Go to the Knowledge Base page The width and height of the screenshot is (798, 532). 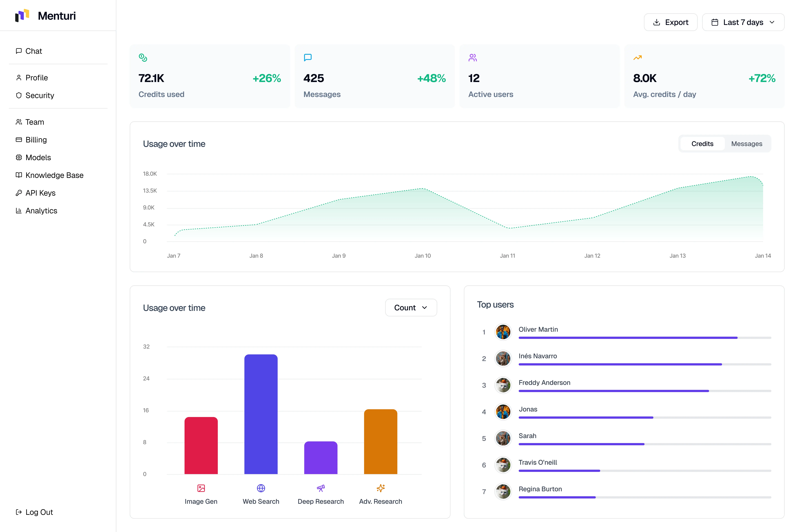(x=54, y=175)
